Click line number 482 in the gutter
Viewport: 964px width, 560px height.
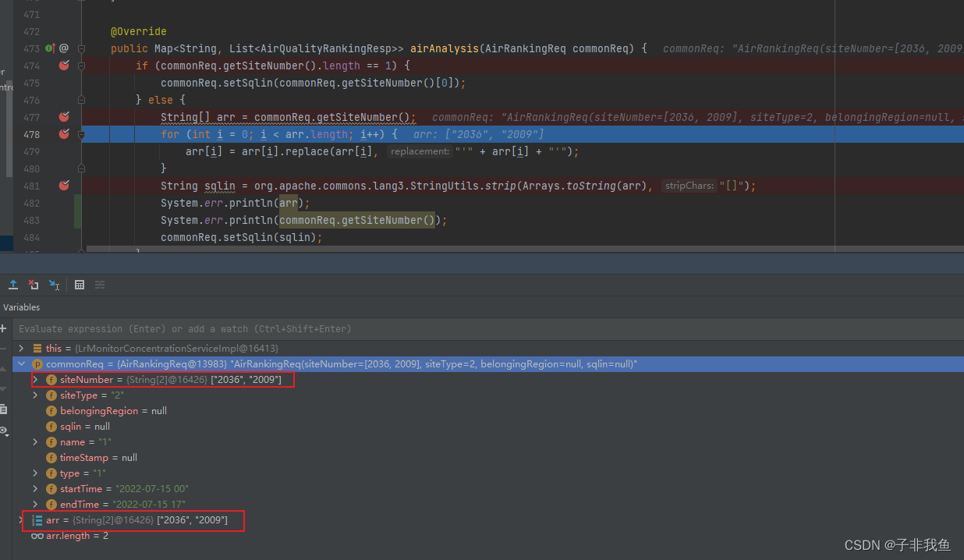[x=31, y=203]
